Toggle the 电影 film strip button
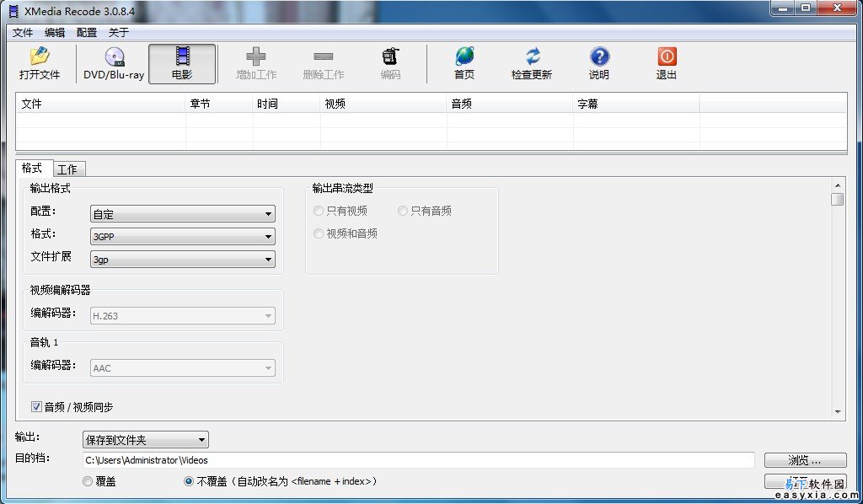 pos(182,64)
